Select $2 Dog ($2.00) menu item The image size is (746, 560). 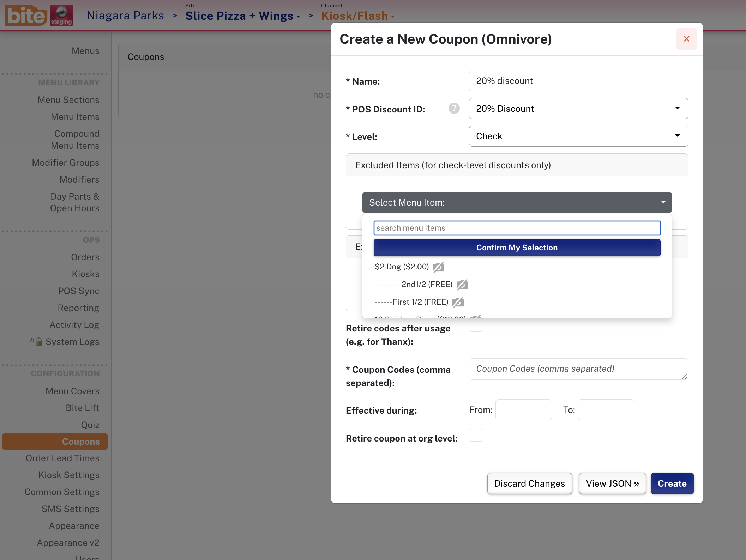click(402, 267)
